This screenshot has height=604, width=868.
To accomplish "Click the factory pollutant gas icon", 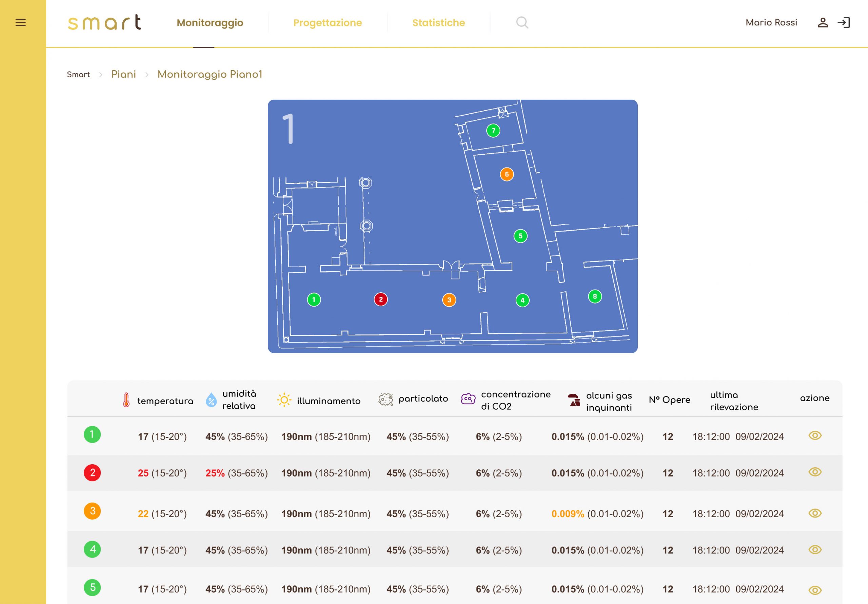I will (x=574, y=400).
